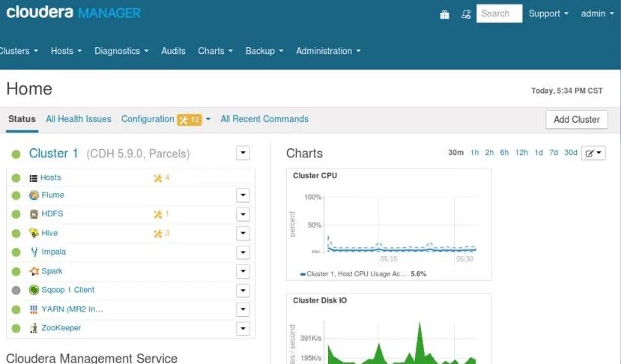The image size is (621, 364).
Task: Open Spark actions dropdown
Action: pyautogui.click(x=243, y=271)
